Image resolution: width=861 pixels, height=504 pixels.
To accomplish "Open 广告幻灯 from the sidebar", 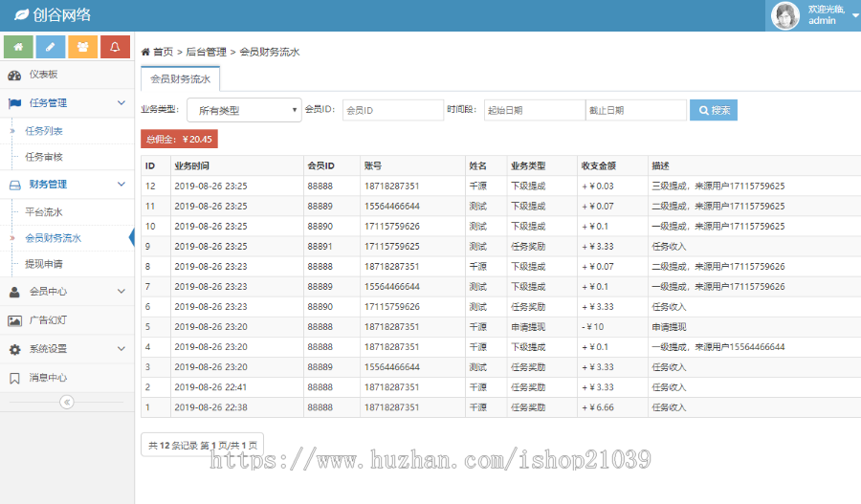I will click(x=48, y=320).
